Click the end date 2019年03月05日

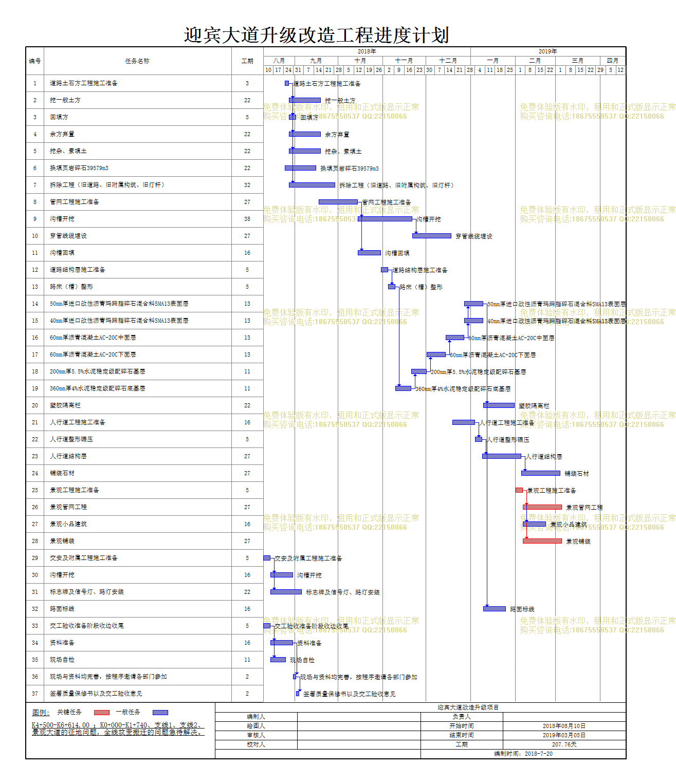tap(564, 735)
